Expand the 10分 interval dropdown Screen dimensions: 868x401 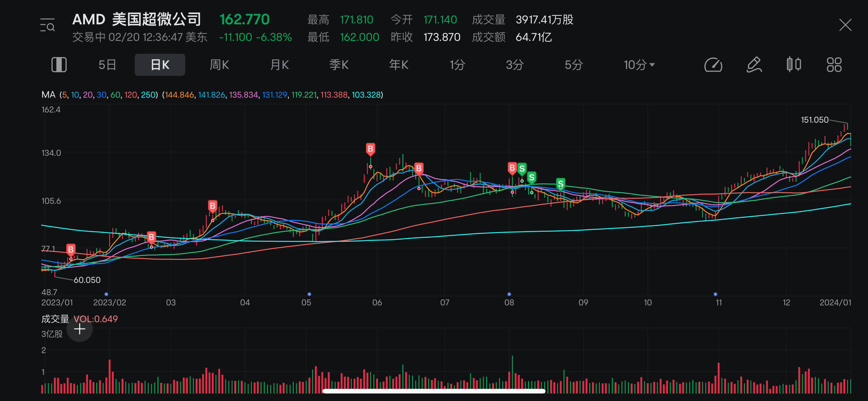coord(639,65)
